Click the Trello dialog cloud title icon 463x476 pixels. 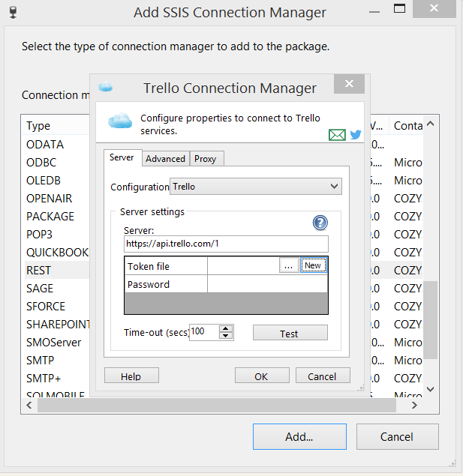(x=105, y=87)
